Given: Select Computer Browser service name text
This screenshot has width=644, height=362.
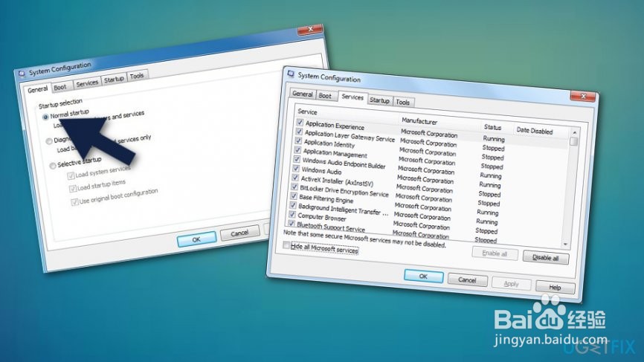Looking at the screenshot, I should pos(322,217).
